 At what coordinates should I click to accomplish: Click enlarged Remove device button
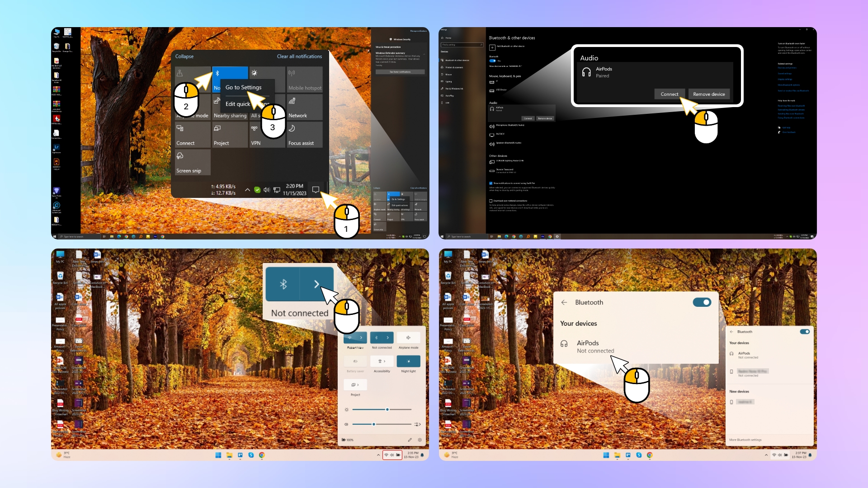coord(709,94)
